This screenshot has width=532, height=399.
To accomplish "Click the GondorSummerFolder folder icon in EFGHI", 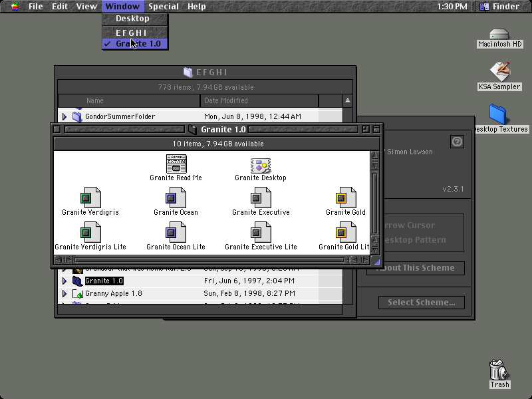I will [77, 117].
